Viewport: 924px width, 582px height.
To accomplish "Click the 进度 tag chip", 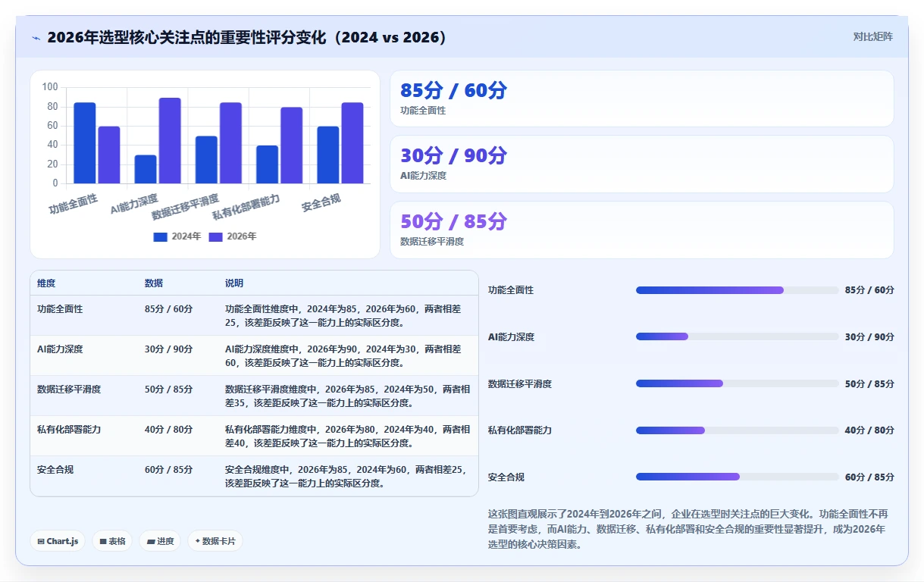I will pyautogui.click(x=160, y=541).
